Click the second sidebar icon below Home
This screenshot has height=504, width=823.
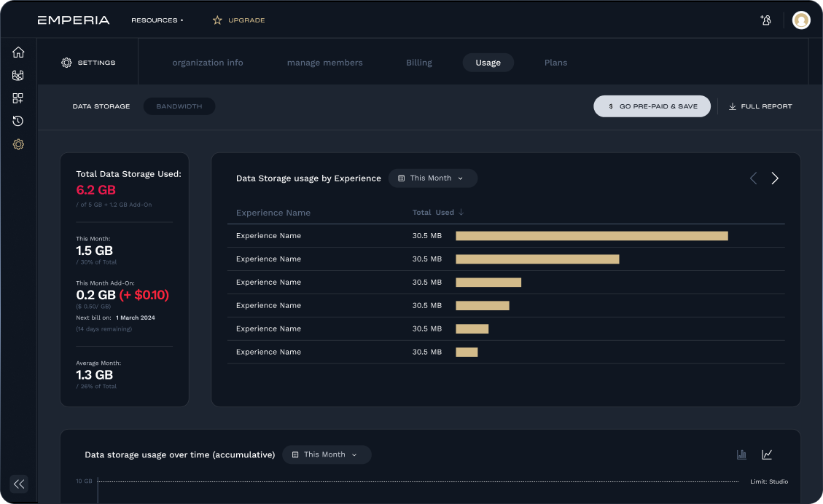coord(18,75)
